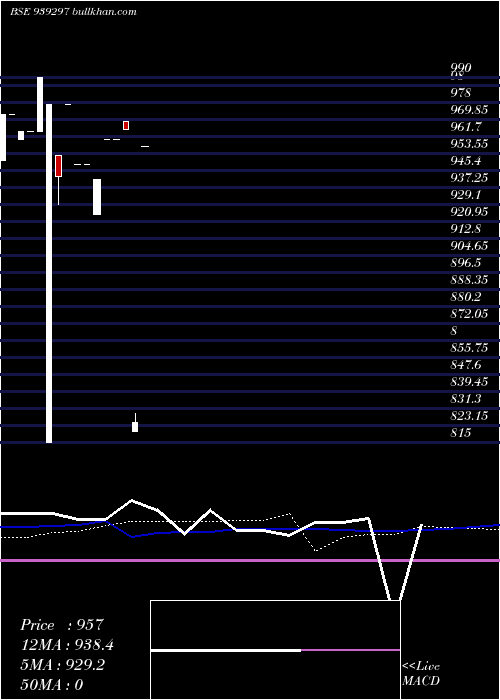Click the small red candlestick near 961.7

(x=126, y=125)
